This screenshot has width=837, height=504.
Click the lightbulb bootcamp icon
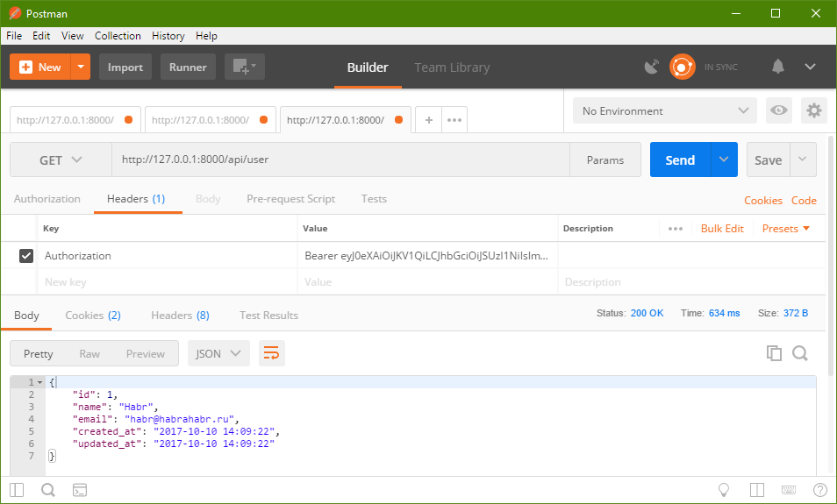tap(724, 490)
